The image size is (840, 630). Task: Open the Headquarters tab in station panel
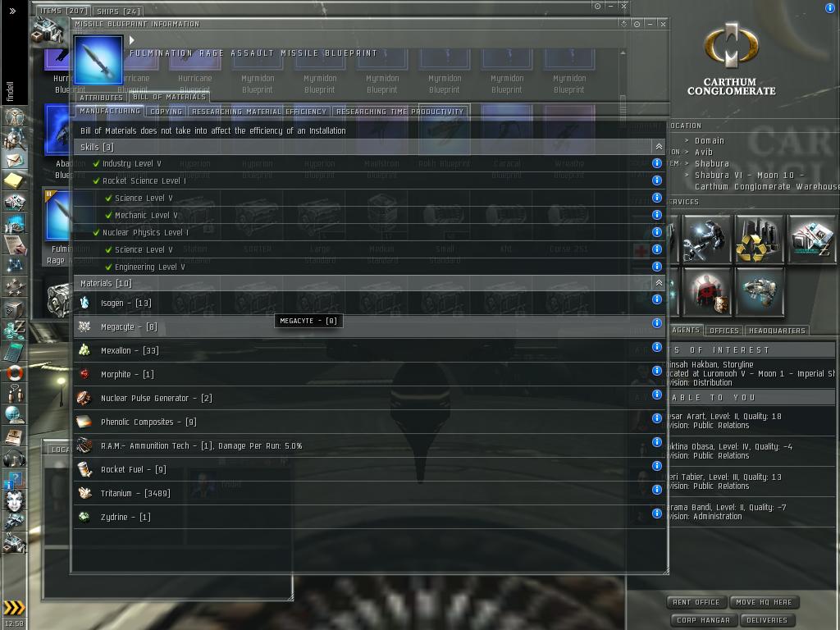point(776,331)
